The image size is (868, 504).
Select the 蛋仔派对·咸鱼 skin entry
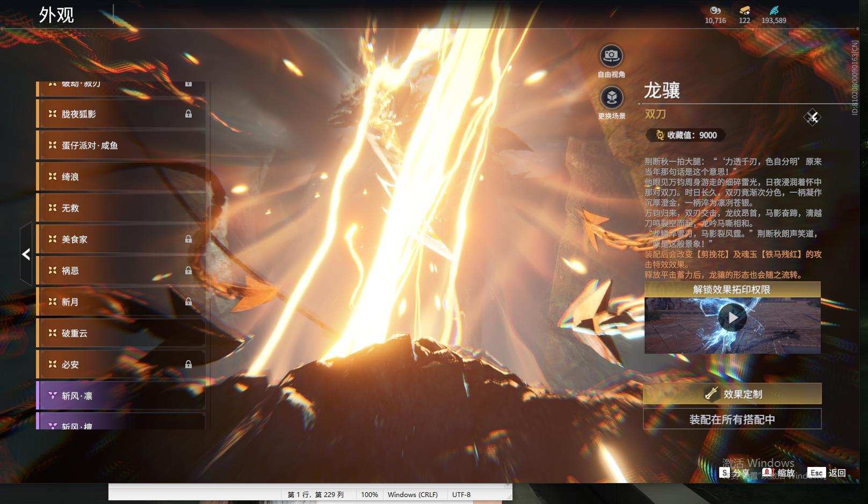click(x=121, y=145)
